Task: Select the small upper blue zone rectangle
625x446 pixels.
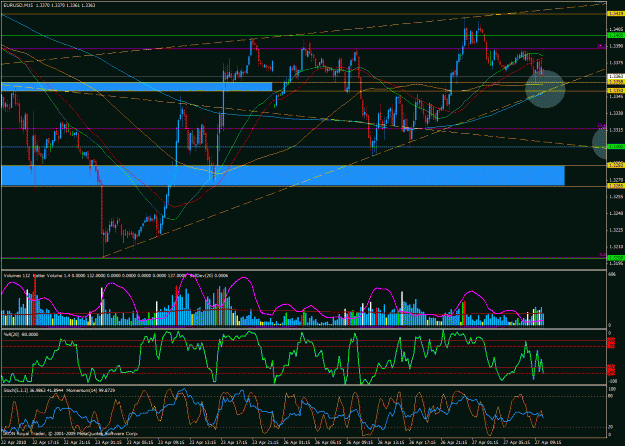Action: point(137,86)
